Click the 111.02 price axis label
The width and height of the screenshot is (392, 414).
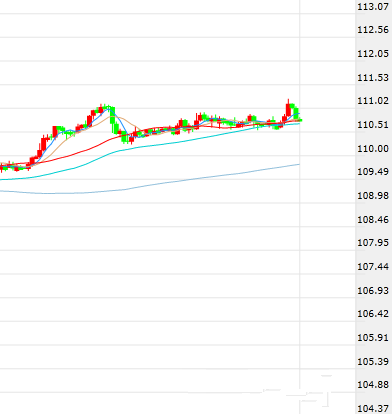coord(373,101)
